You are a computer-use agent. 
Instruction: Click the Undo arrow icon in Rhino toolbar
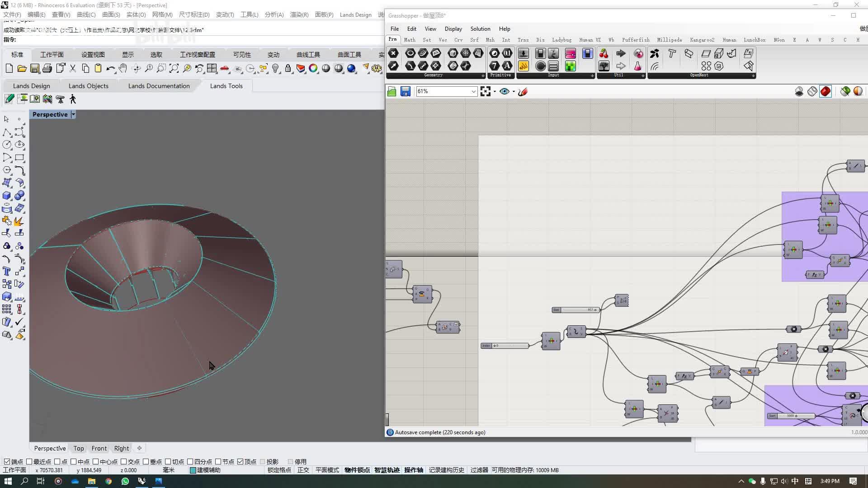110,69
